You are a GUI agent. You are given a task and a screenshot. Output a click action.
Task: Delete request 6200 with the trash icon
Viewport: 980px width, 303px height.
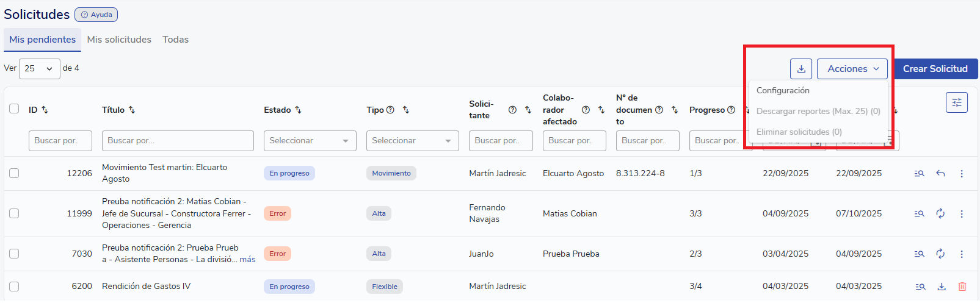(x=962, y=287)
